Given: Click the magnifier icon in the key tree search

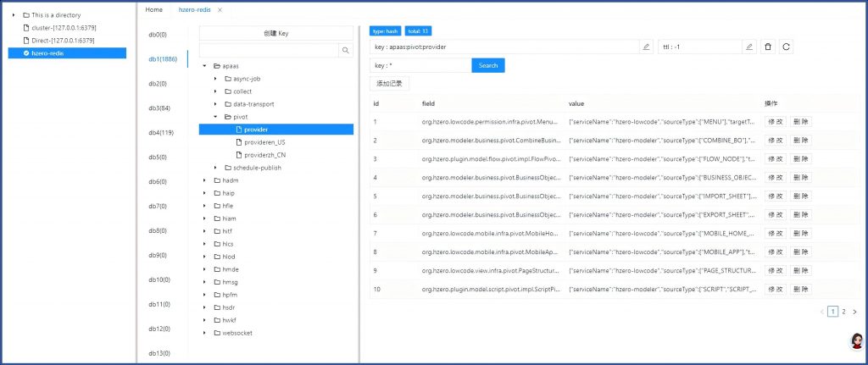Looking at the screenshot, I should pos(346,51).
